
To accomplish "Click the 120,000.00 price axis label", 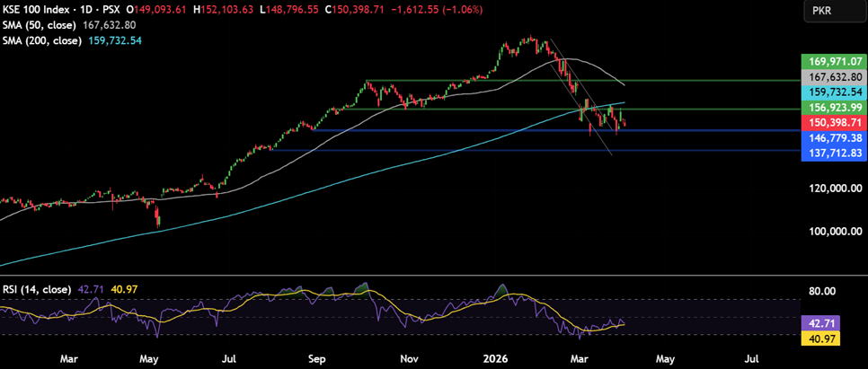I will click(832, 189).
